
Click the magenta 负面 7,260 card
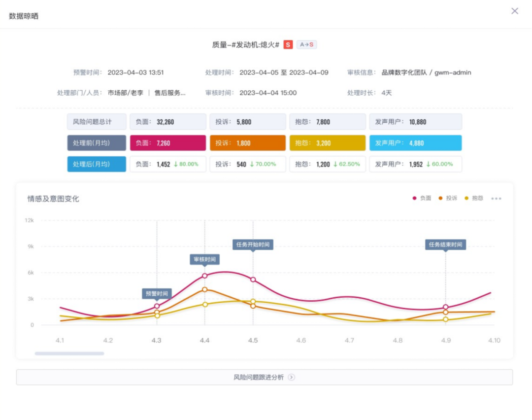pos(168,143)
